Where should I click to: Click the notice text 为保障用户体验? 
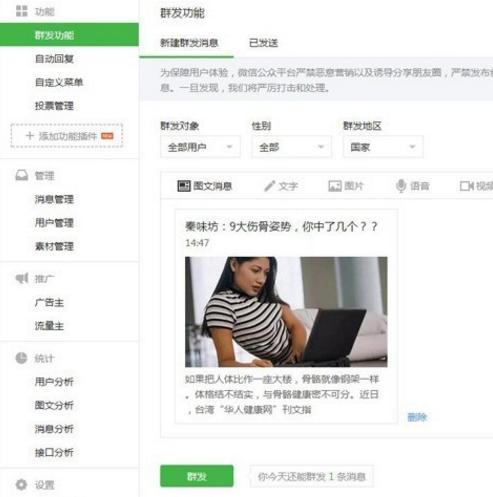pyautogui.click(x=326, y=80)
